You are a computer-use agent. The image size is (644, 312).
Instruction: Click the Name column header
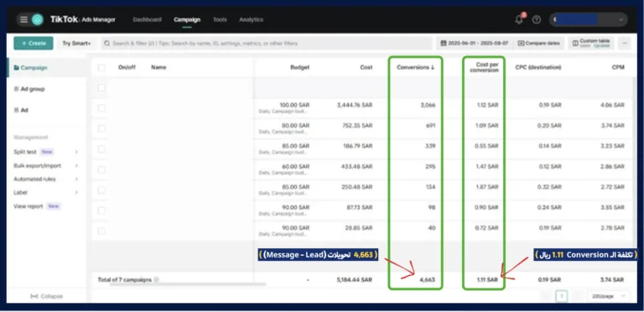[x=158, y=67]
